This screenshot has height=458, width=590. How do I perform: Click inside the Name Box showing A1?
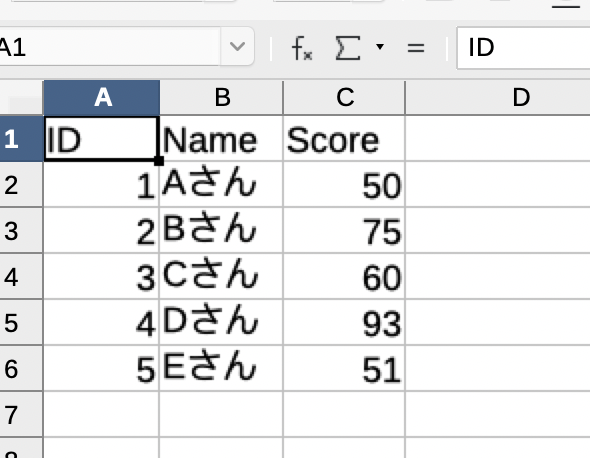point(109,47)
